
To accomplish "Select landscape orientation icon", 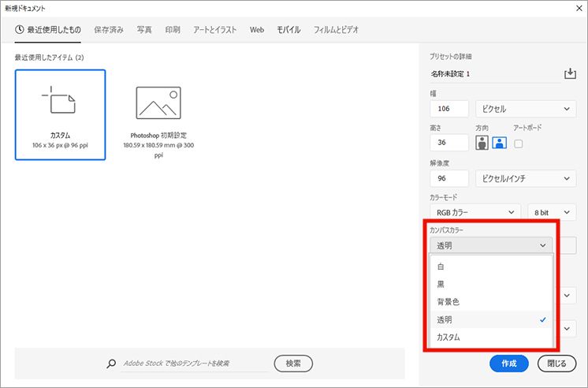I will point(500,143).
